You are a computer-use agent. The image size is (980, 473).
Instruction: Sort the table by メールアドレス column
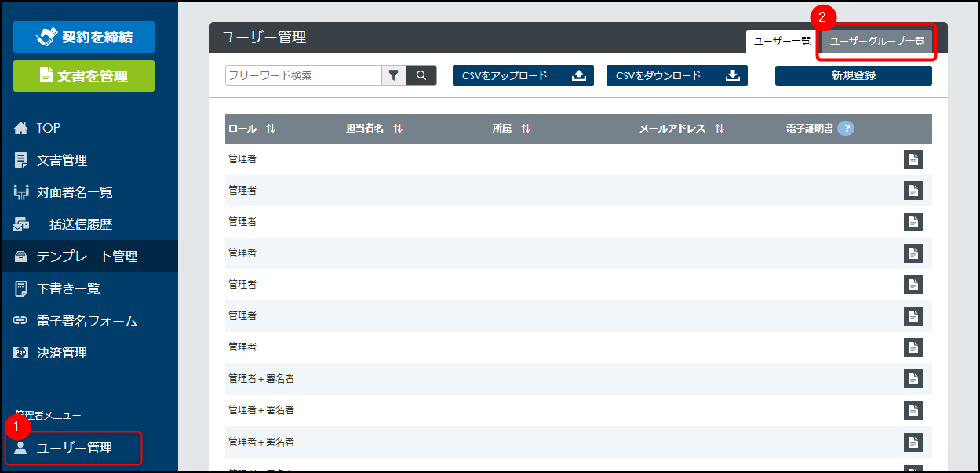coord(720,129)
